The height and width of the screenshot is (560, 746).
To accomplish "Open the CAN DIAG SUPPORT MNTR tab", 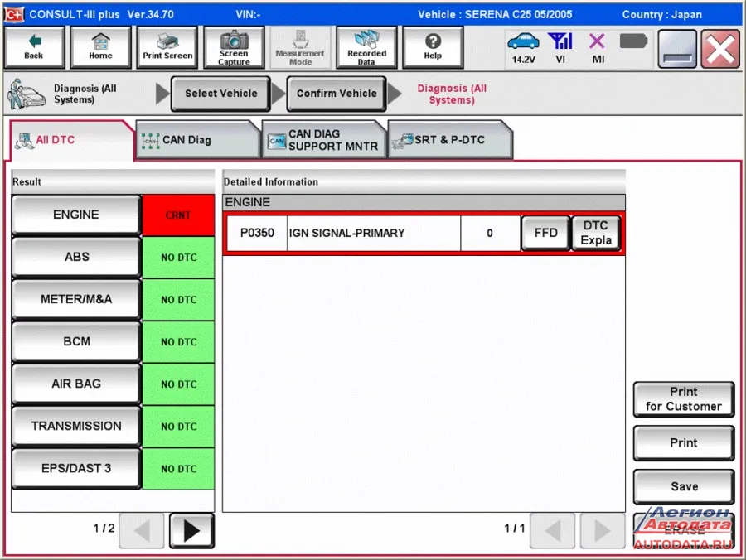I will click(x=324, y=140).
